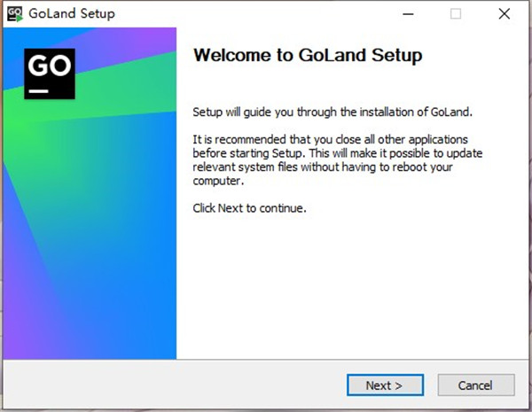Click blank white area below the welcome text

pos(346,284)
